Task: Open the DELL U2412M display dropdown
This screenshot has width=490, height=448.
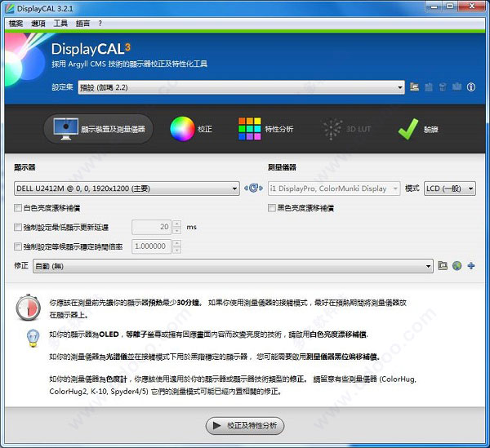Action: click(x=127, y=189)
